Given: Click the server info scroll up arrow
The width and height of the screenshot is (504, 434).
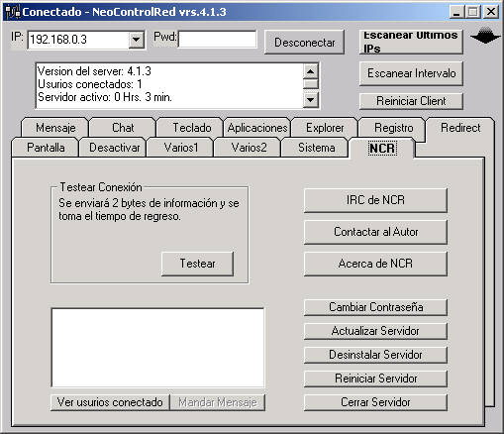Looking at the screenshot, I should (310, 71).
